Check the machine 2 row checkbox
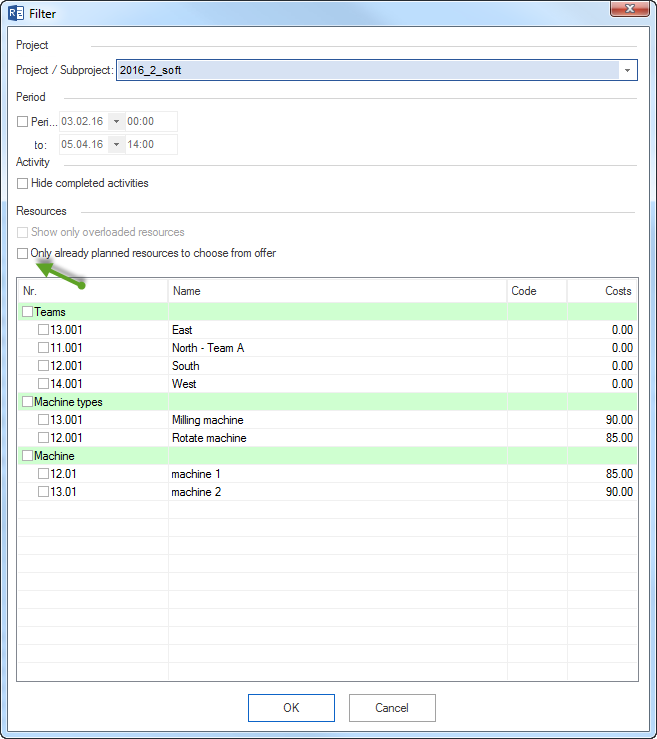Screen dimensions: 657x739 (43, 492)
